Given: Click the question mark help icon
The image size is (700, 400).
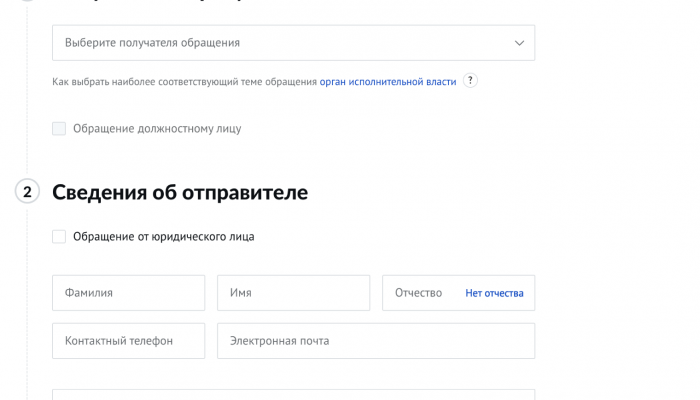Looking at the screenshot, I should [x=470, y=81].
